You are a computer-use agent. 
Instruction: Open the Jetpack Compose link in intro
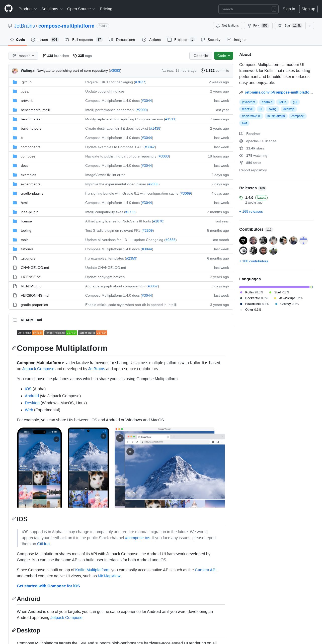click(x=38, y=369)
